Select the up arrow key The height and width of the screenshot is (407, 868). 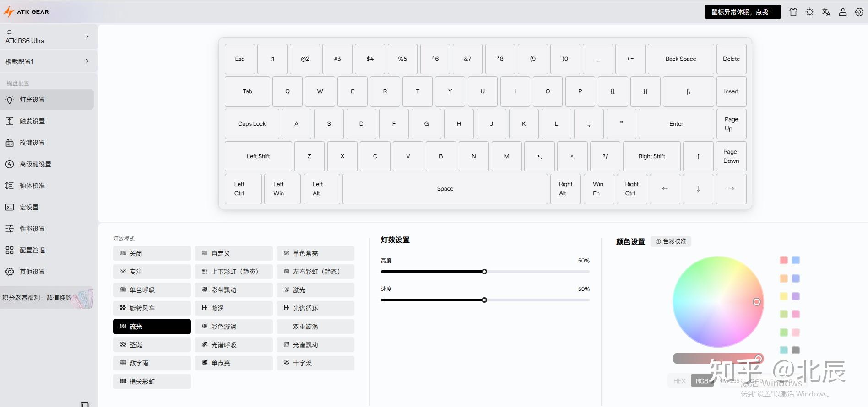tap(698, 156)
